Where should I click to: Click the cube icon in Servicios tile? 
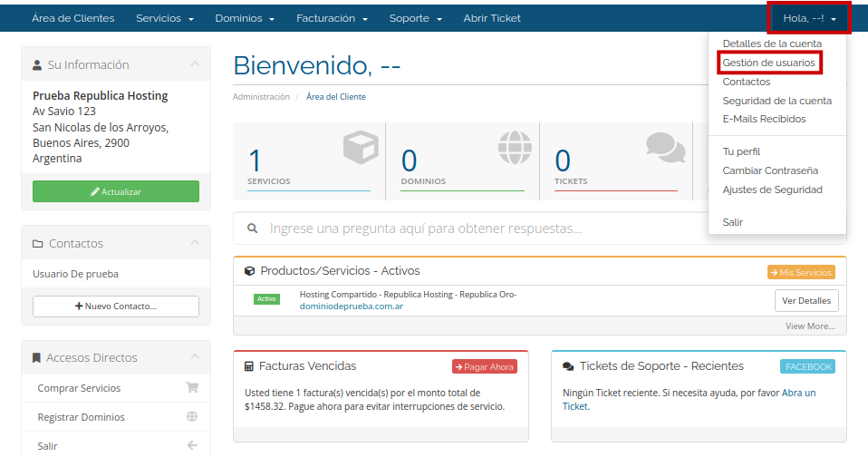pyautogui.click(x=361, y=147)
